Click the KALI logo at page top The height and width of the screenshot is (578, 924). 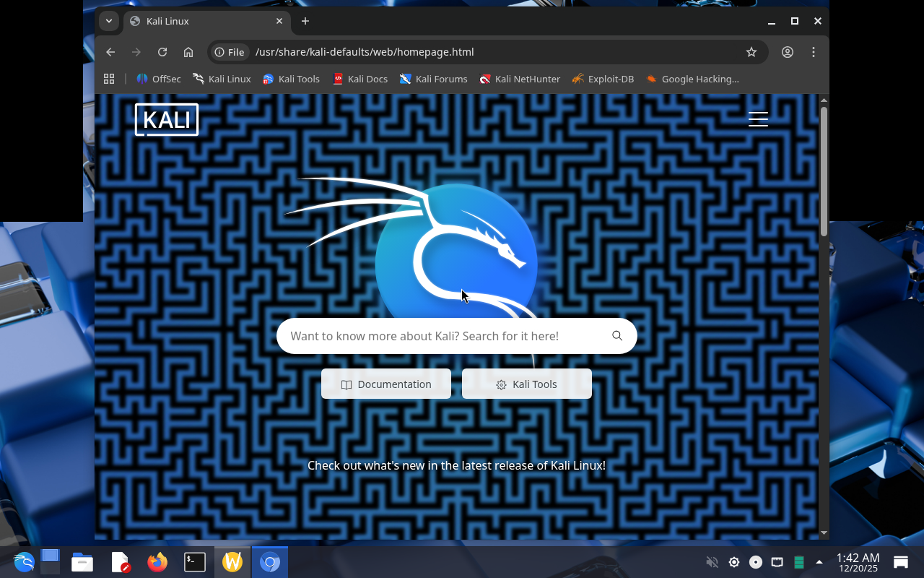(167, 119)
